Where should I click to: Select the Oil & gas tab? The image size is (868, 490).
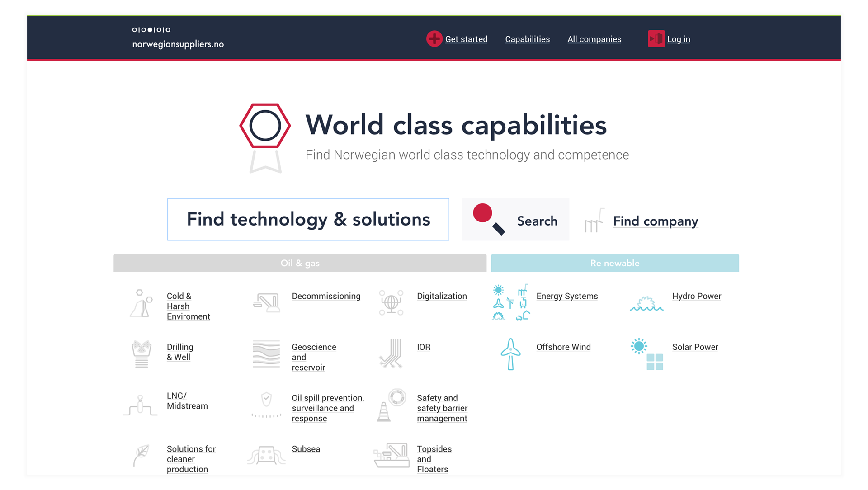pos(300,263)
